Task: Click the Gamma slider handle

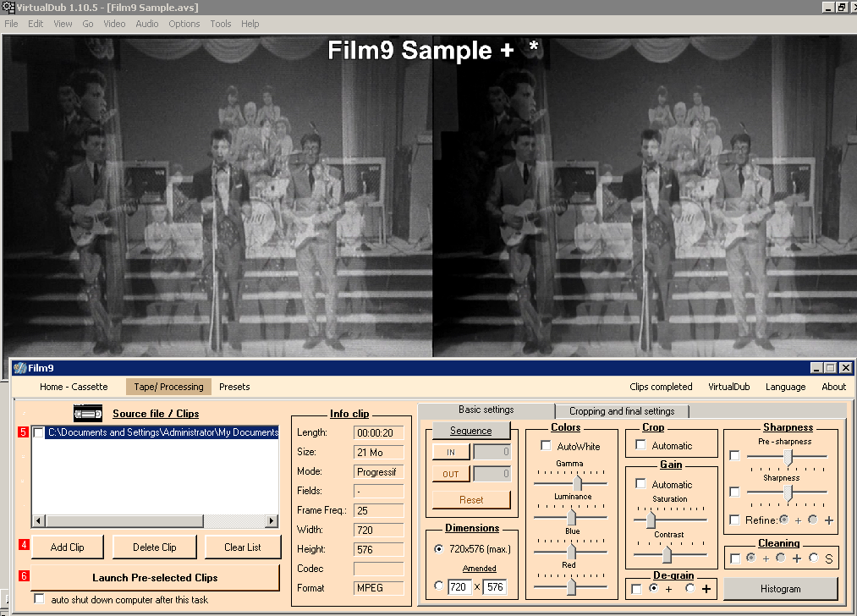Action: 577,482
